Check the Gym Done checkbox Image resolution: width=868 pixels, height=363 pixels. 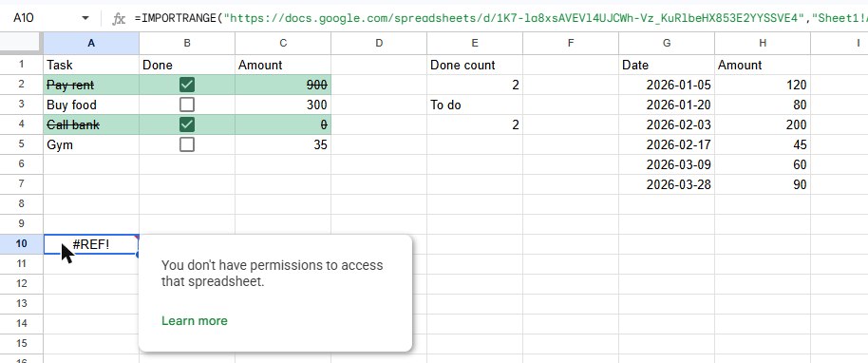(187, 144)
